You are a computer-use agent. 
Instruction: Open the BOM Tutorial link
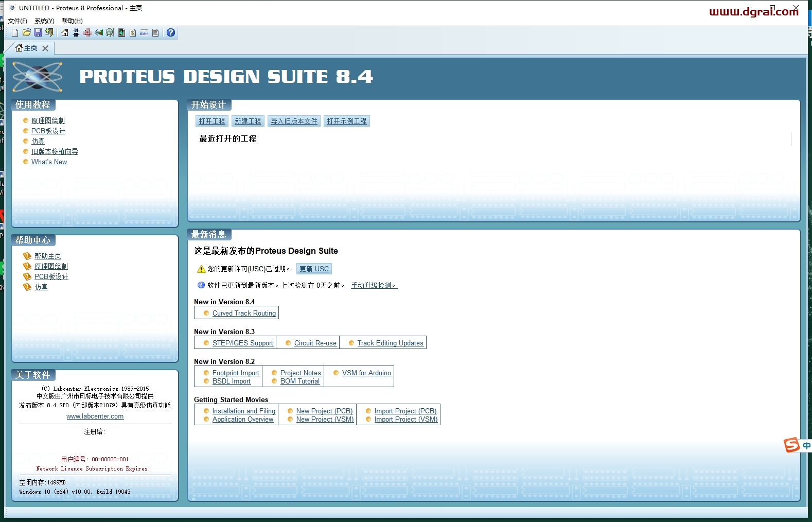click(300, 381)
